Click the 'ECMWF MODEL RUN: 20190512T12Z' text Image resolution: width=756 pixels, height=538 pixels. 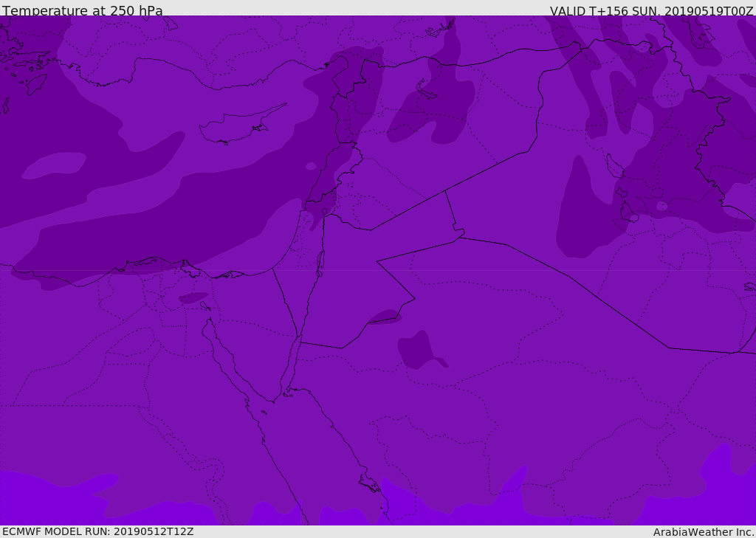[x=98, y=531]
